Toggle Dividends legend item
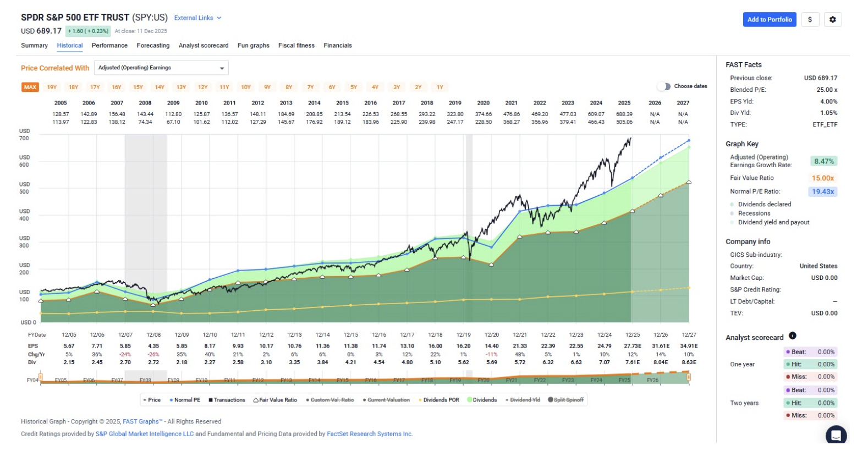 pyautogui.click(x=482, y=400)
